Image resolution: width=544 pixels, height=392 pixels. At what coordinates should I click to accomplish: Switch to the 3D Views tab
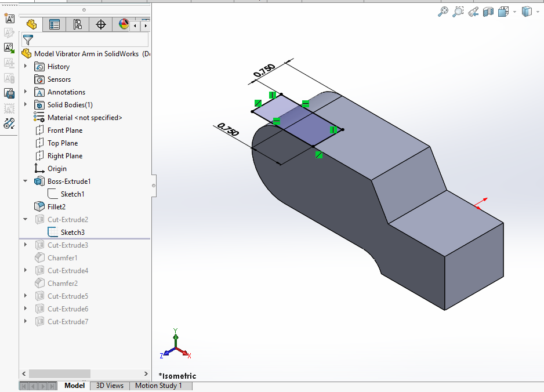click(110, 386)
